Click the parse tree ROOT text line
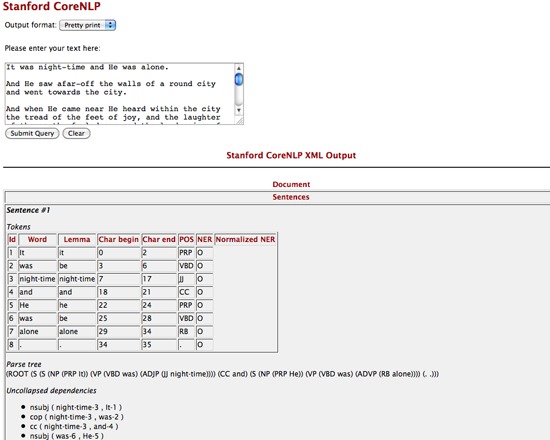 pos(222,374)
